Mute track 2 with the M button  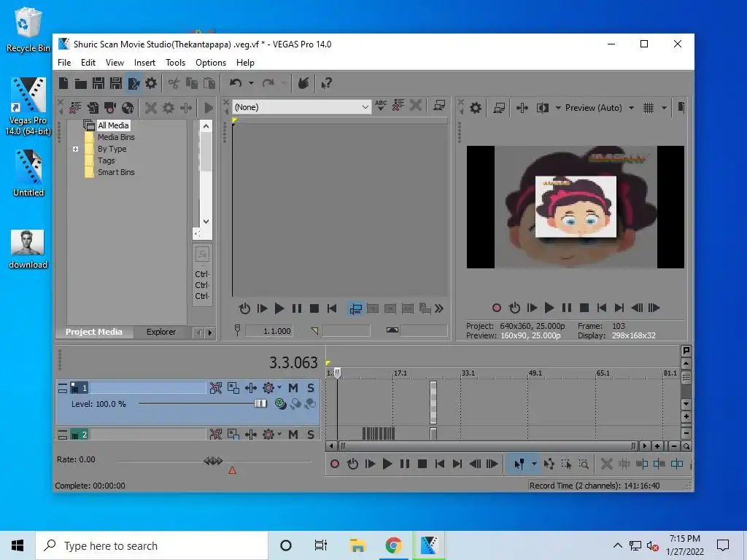coord(293,434)
